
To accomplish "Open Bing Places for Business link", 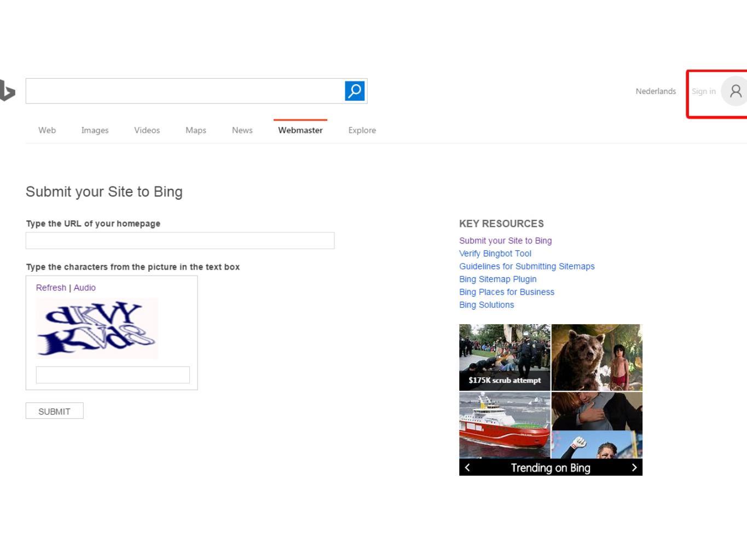I will click(x=507, y=292).
